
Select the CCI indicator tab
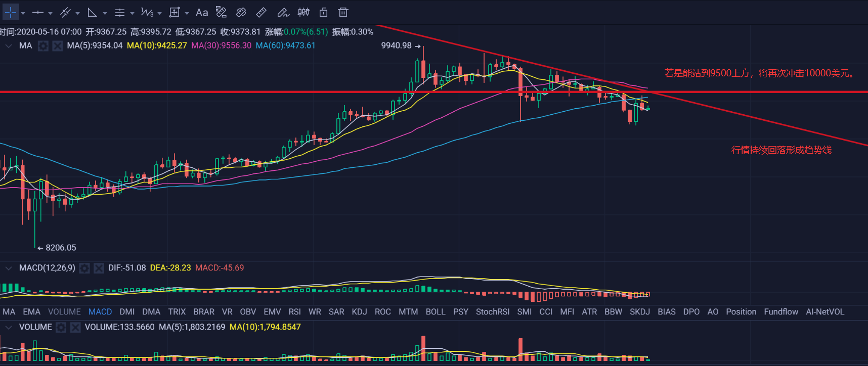pyautogui.click(x=546, y=312)
